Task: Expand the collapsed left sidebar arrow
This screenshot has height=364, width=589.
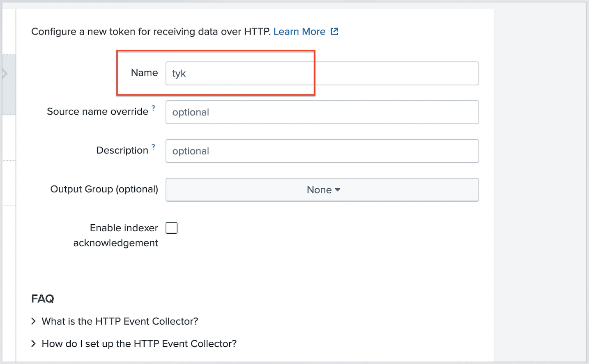Action: point(5,74)
